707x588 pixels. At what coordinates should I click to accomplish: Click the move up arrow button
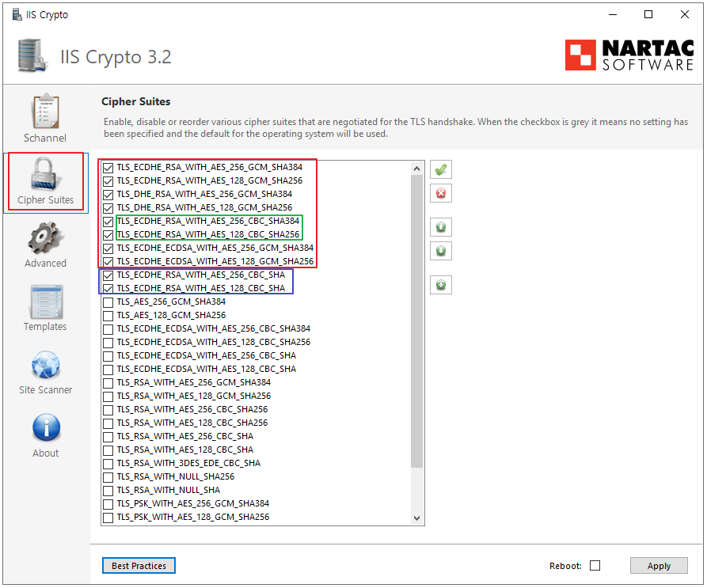440,227
